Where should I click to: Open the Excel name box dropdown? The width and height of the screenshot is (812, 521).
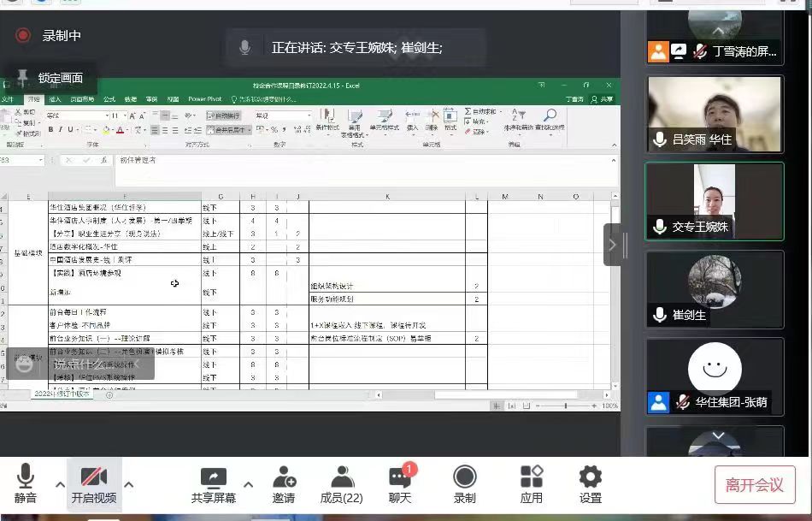(x=41, y=160)
